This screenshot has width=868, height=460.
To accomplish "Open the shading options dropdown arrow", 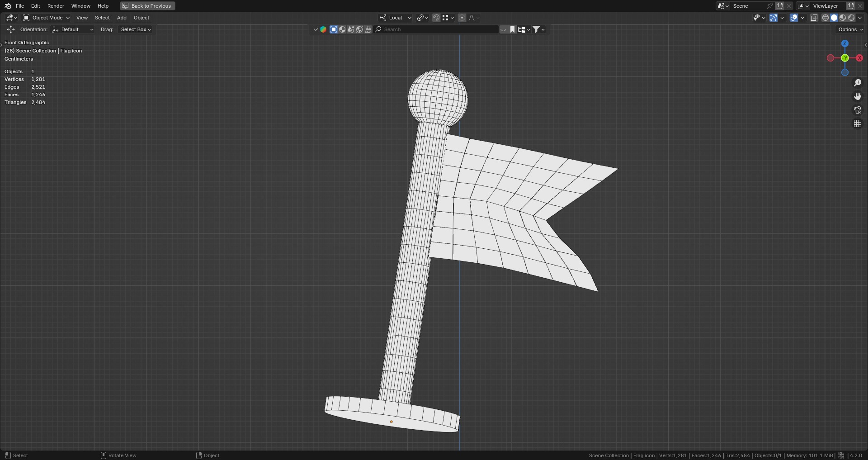I will click(860, 18).
